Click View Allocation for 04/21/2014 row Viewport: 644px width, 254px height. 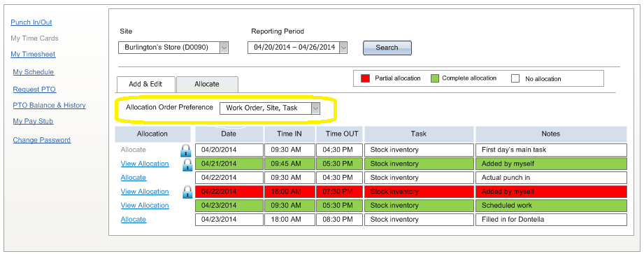point(145,164)
